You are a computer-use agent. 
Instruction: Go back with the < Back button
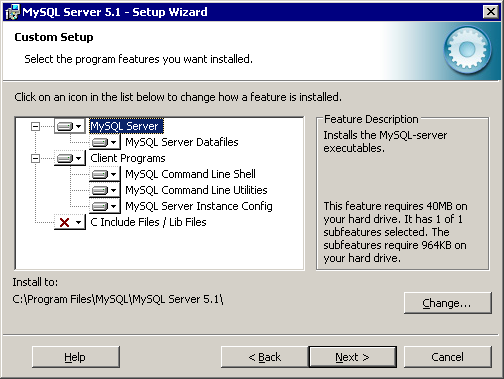point(265,357)
